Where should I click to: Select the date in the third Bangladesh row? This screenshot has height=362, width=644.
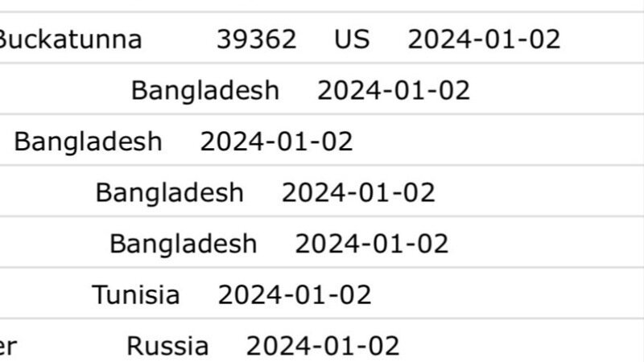point(358,192)
